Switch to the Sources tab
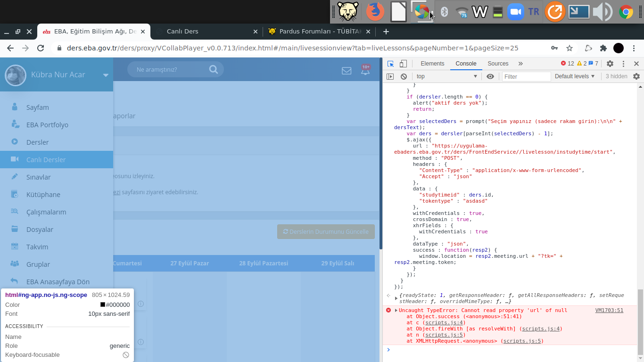 click(498, 64)
